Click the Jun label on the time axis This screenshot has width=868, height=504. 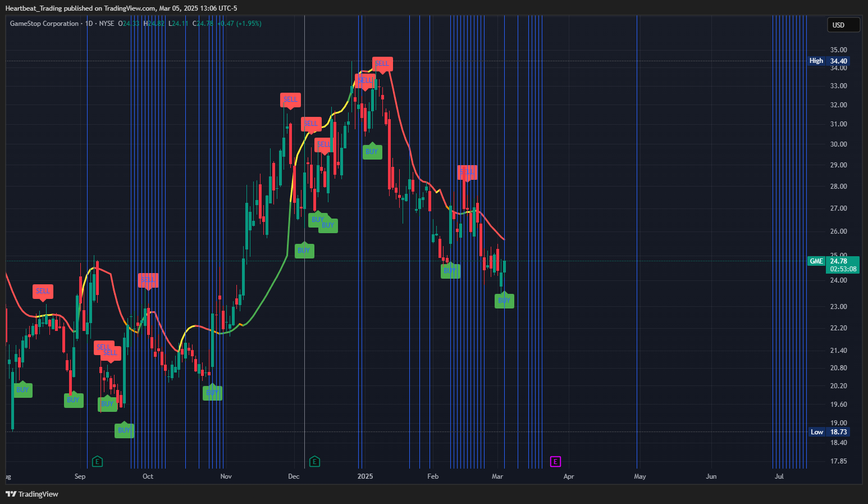(x=711, y=476)
